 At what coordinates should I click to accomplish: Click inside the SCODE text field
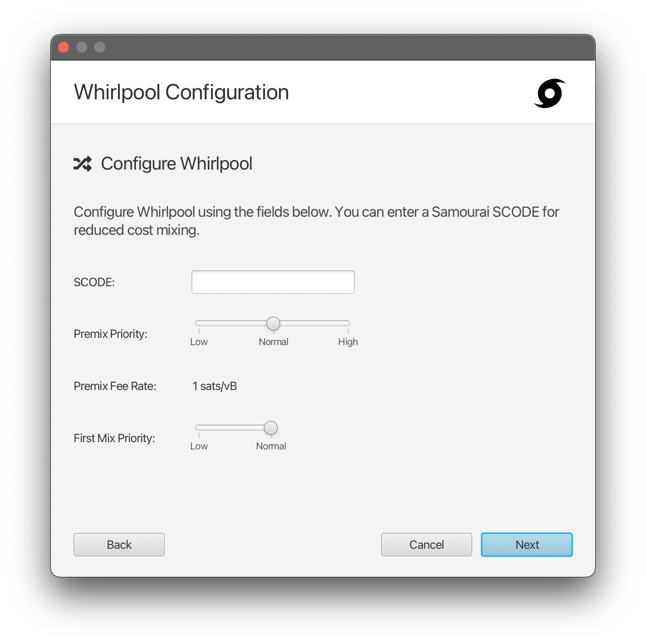click(x=273, y=282)
